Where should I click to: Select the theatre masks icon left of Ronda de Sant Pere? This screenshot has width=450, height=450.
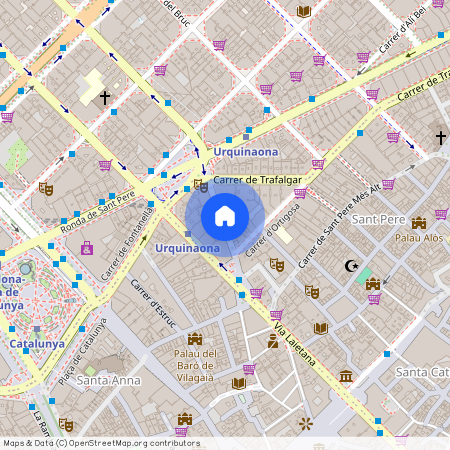pos(46,189)
